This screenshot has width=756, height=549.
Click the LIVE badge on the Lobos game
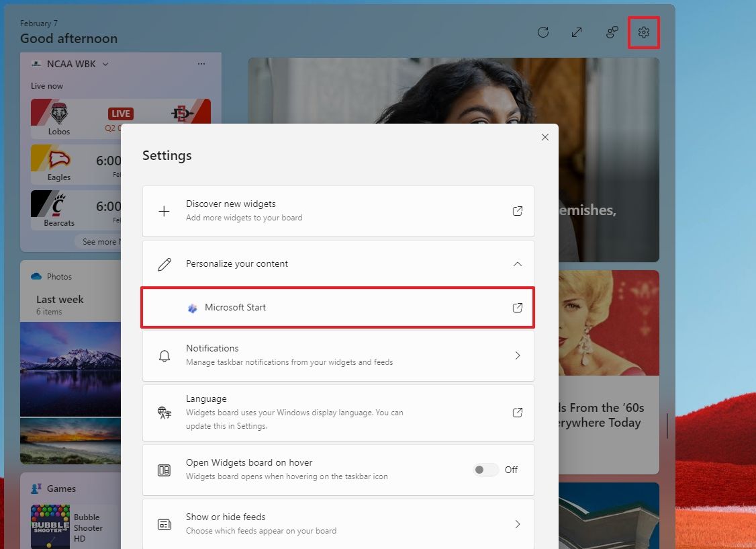(121, 114)
